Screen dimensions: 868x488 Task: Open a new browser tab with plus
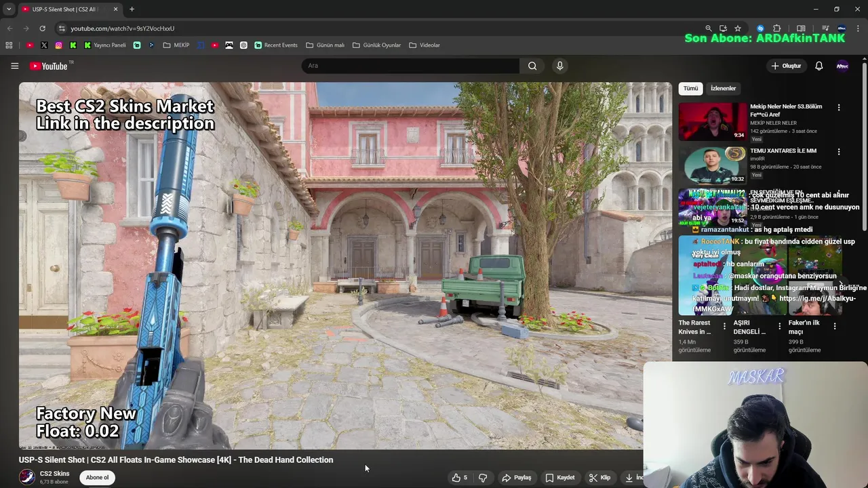pyautogui.click(x=132, y=9)
